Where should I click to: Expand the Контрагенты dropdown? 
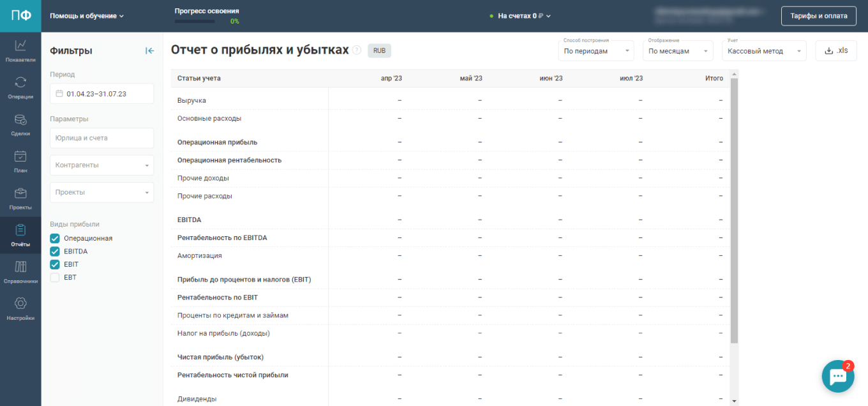click(101, 165)
